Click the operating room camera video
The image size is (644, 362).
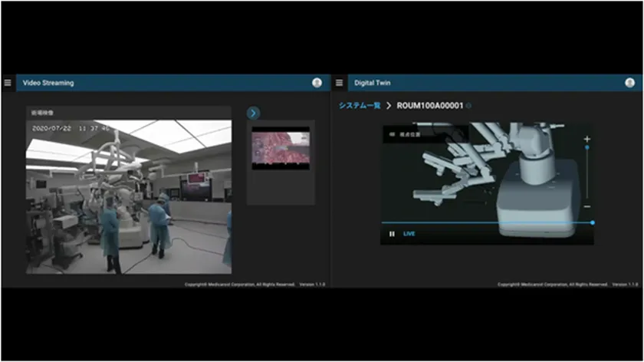point(129,196)
